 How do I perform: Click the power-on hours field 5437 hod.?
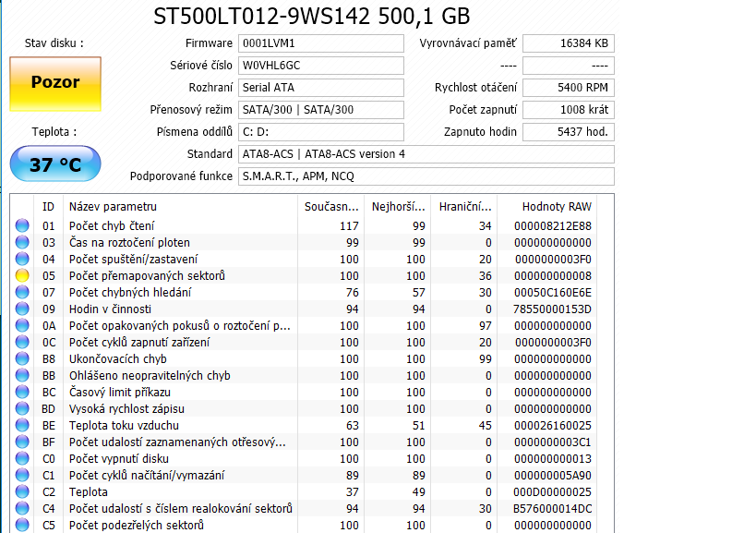tap(569, 132)
